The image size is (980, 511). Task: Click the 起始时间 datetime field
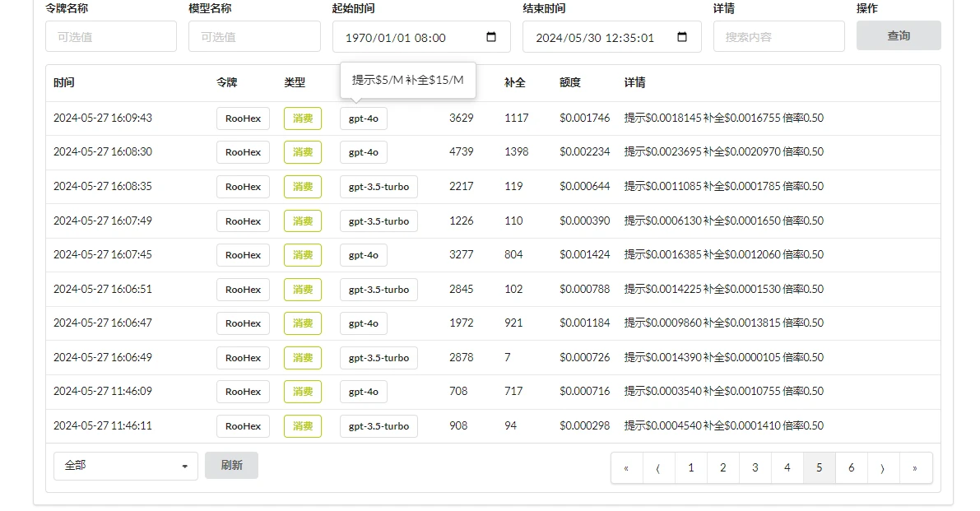[x=407, y=38]
